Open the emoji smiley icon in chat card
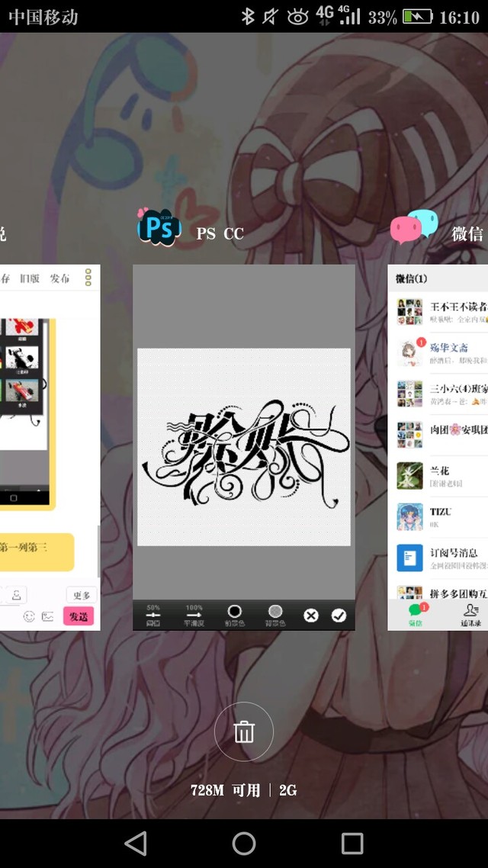The width and height of the screenshot is (488, 868). tap(29, 616)
